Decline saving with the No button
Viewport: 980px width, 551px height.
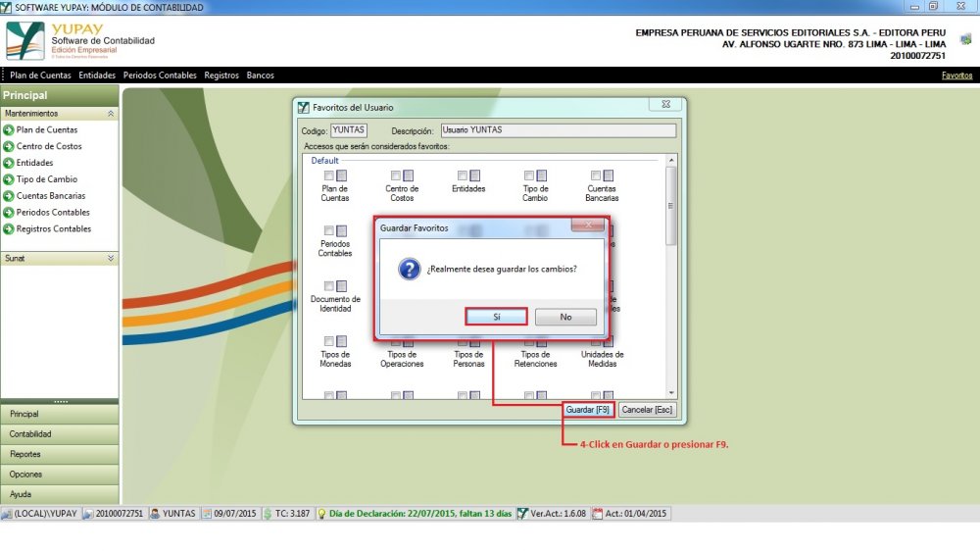(x=565, y=317)
